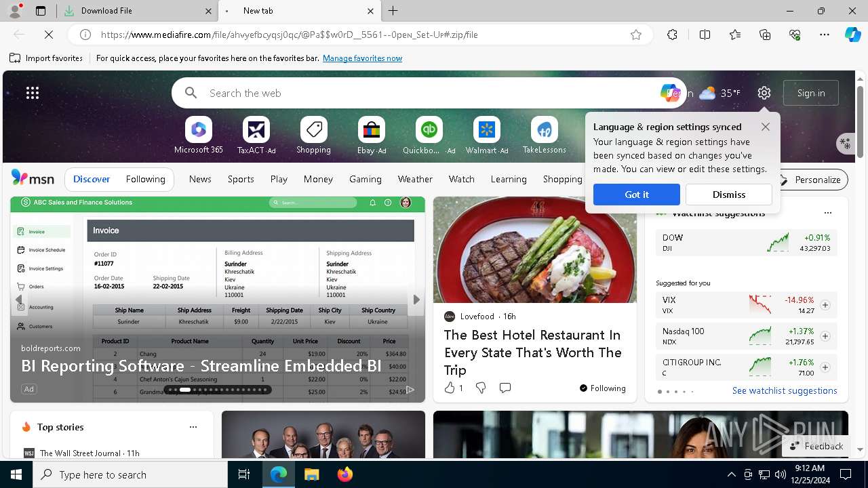Open the Top stories more options menu
The width and height of the screenshot is (868, 488).
point(193,427)
